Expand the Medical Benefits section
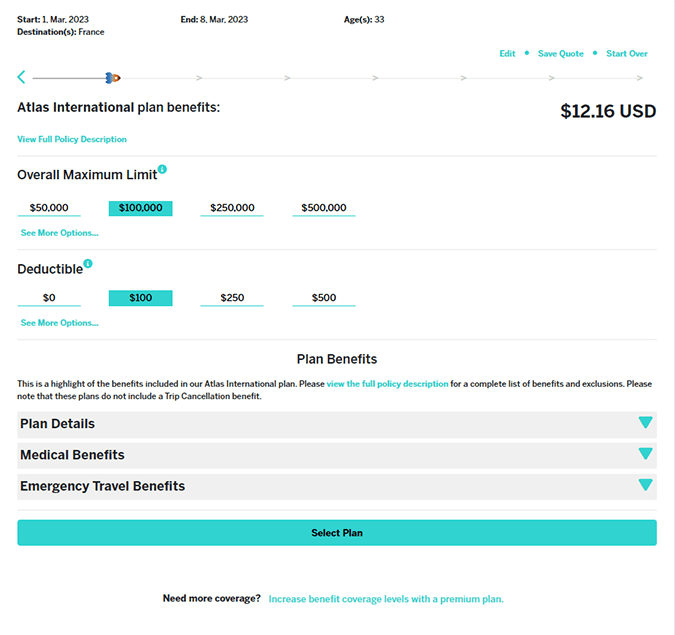 point(336,455)
